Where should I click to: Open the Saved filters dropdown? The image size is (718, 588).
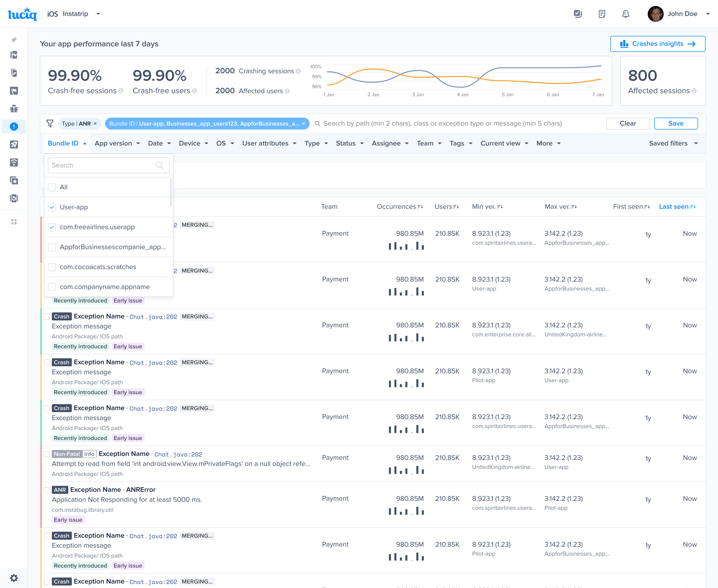673,143
